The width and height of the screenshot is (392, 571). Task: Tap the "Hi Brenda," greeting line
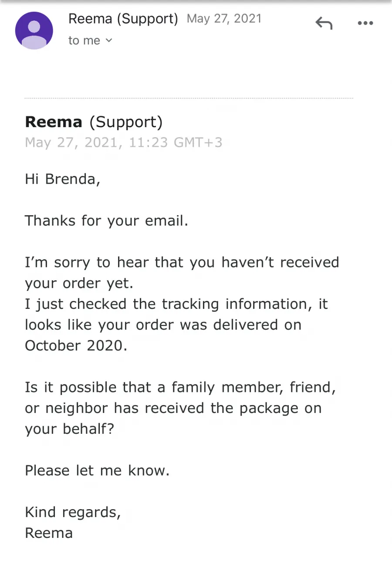click(63, 179)
